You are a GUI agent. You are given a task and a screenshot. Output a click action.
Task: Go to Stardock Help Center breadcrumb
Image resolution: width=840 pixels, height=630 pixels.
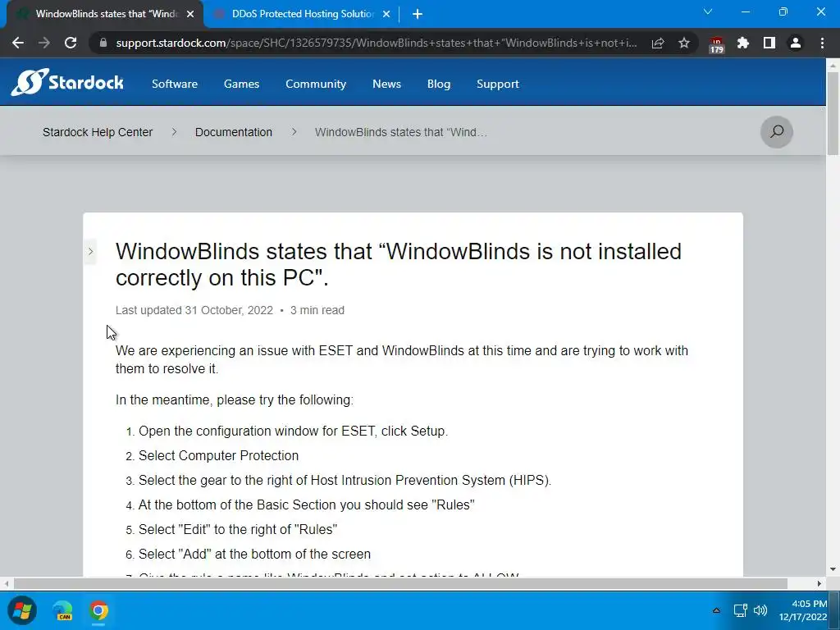98,132
